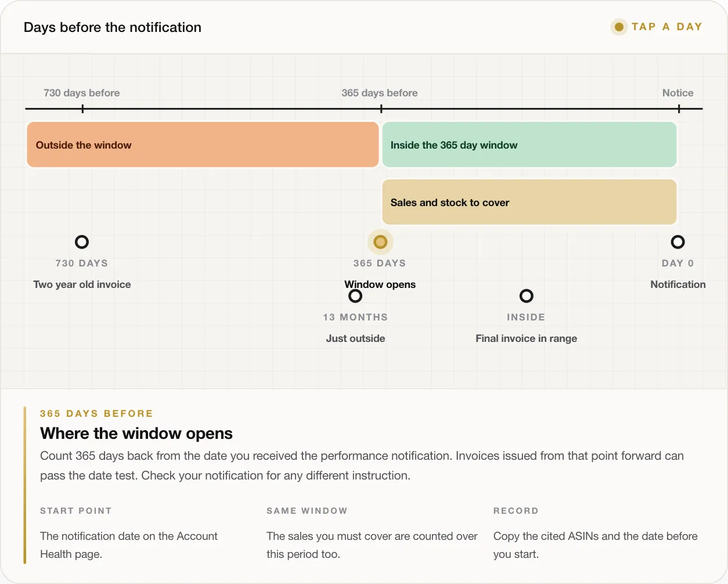728x584 pixels.
Task: Click the 'Final invoice in range' label
Action: click(x=526, y=338)
